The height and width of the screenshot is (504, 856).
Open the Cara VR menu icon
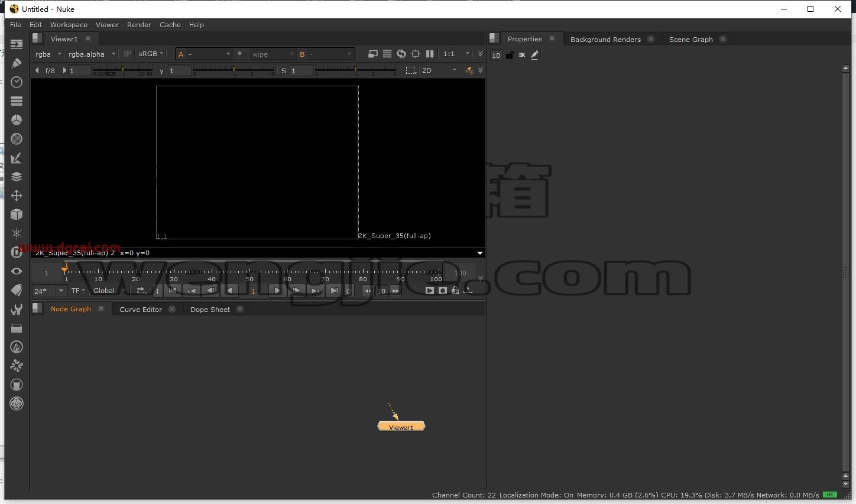(17, 385)
